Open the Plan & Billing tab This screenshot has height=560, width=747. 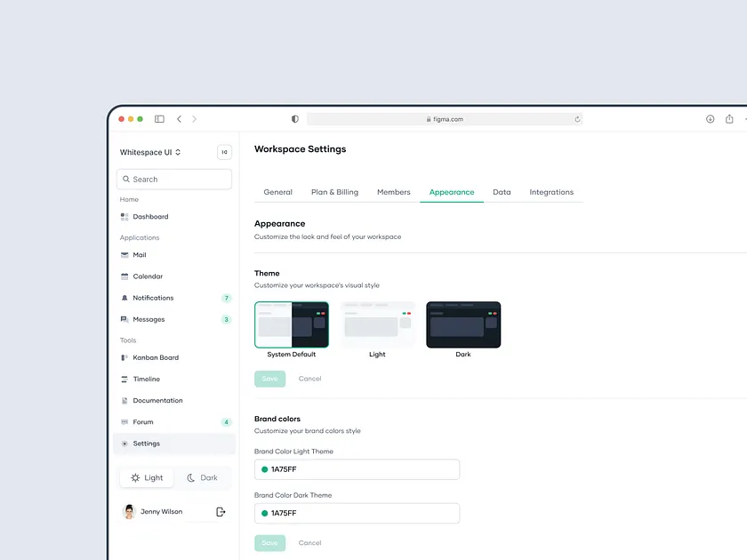coord(334,192)
